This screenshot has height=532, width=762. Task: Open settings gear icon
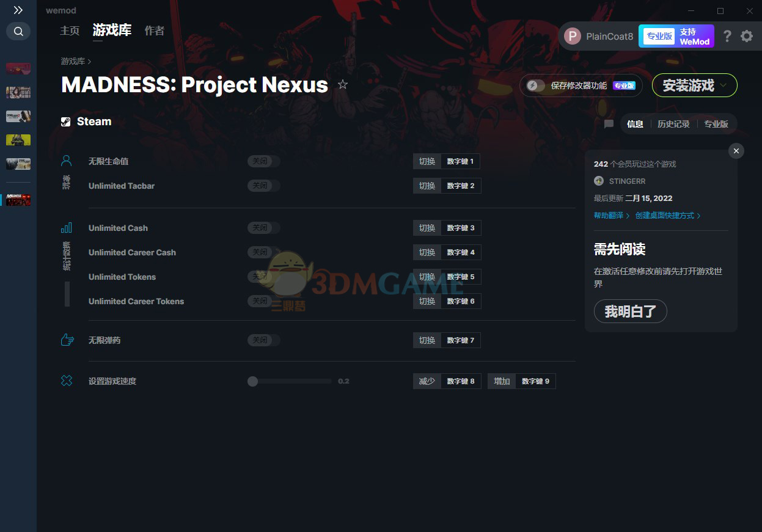click(747, 36)
